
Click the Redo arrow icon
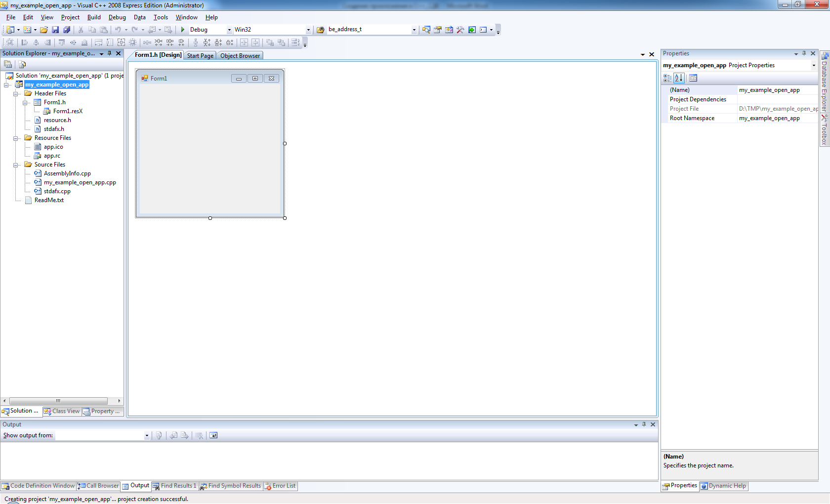click(x=134, y=30)
